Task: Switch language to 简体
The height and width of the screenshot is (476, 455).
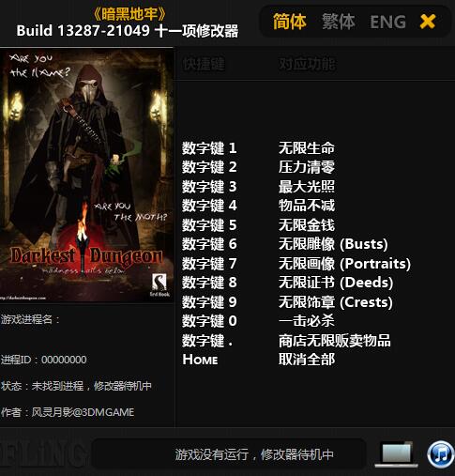Action: pos(290,22)
